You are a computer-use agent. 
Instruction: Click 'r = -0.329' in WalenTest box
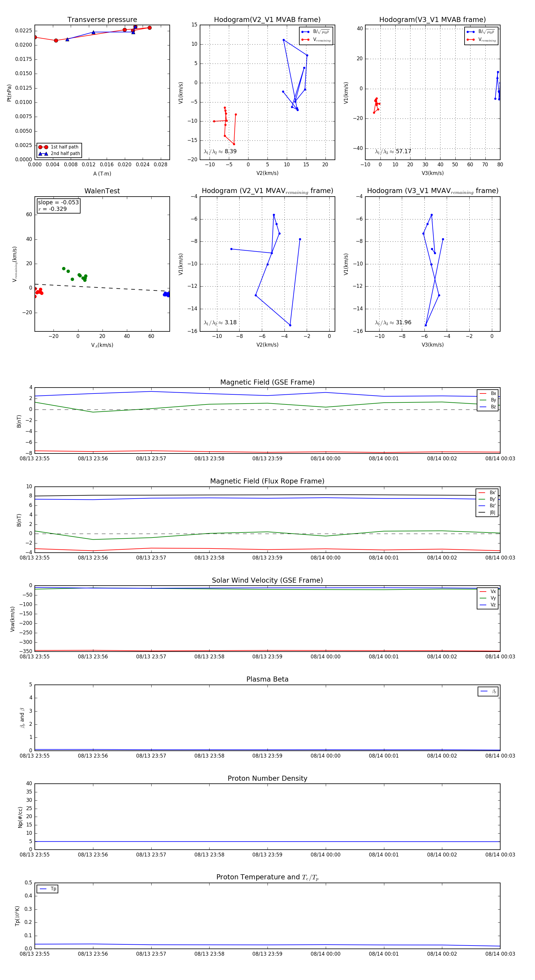coord(53,209)
